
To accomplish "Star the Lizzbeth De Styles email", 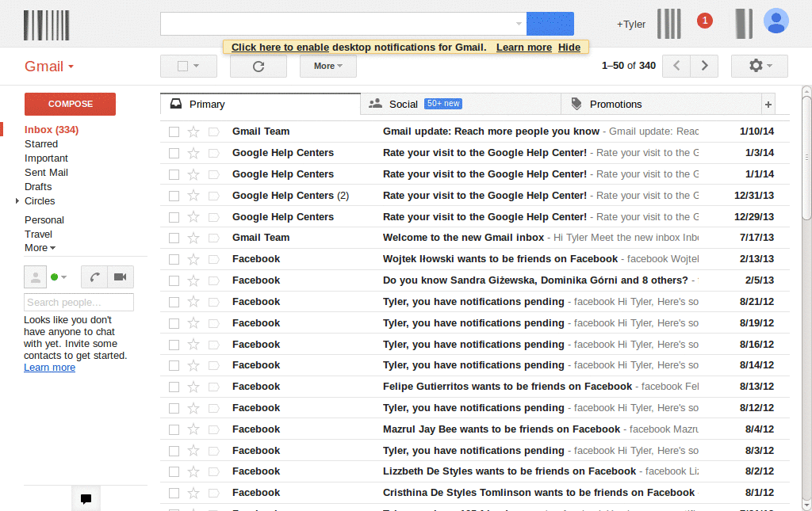I will coord(193,471).
